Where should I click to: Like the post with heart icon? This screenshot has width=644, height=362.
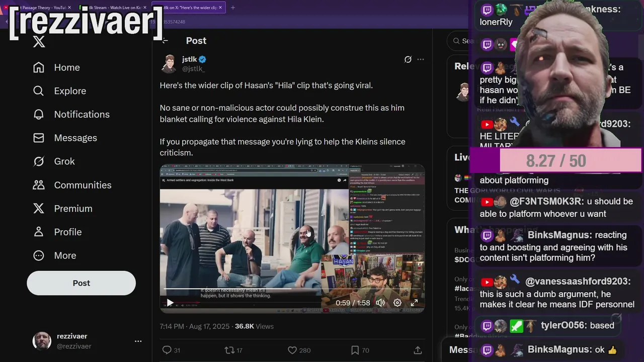tap(299, 350)
